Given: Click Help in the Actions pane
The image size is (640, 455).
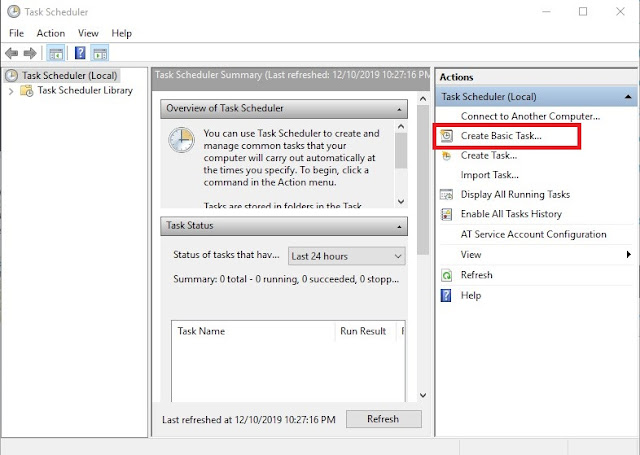Looking at the screenshot, I should tap(471, 295).
